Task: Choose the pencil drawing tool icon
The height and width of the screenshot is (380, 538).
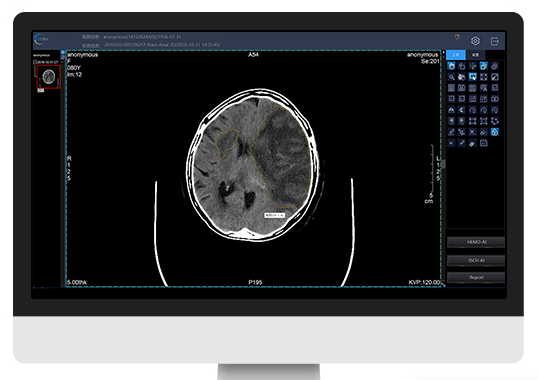Action: click(x=451, y=132)
